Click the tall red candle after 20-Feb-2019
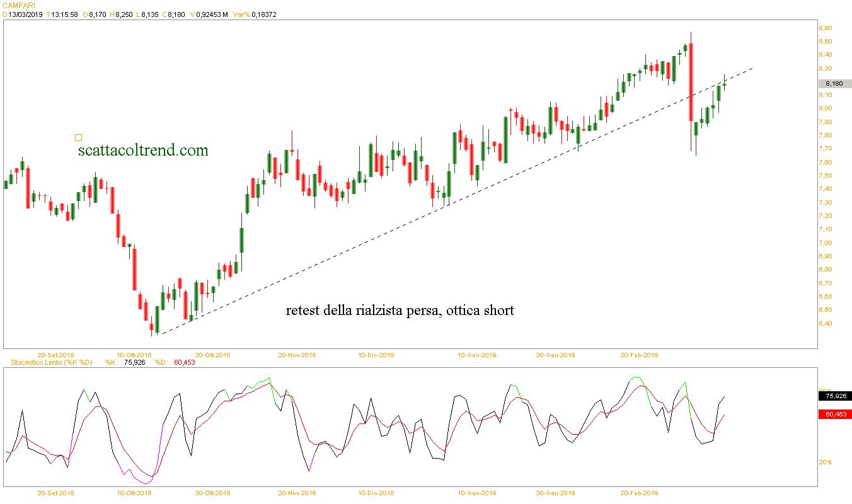 click(691, 82)
